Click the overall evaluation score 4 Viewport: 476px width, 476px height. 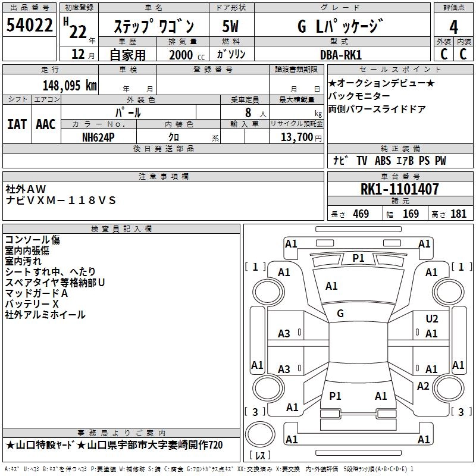coord(453,27)
